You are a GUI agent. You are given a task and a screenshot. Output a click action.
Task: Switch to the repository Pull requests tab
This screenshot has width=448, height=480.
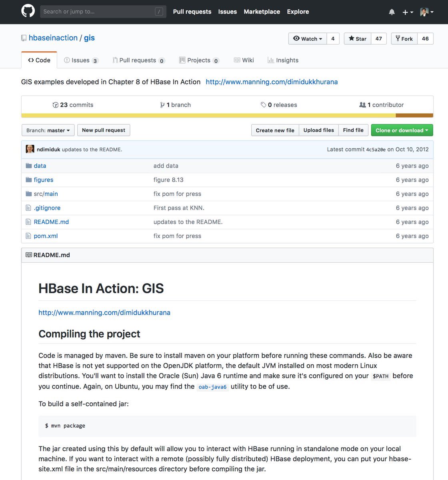coord(138,60)
